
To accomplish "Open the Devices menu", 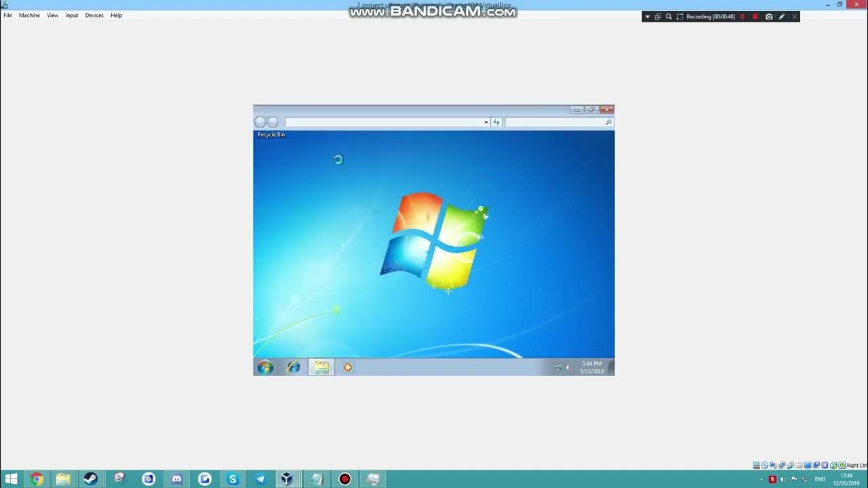I will click(94, 15).
